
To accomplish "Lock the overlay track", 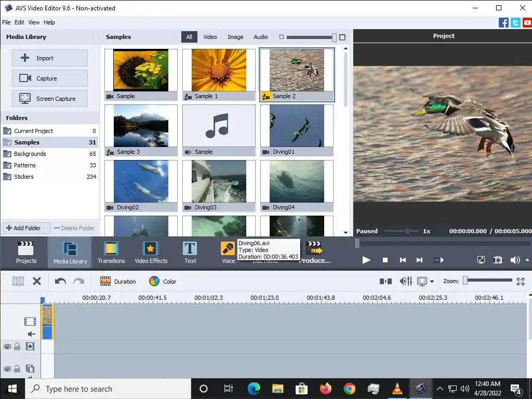I will [x=17, y=368].
